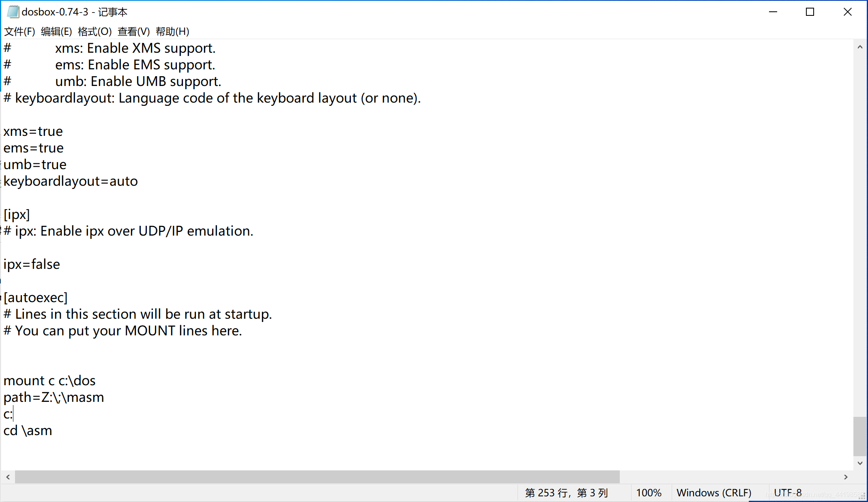The image size is (868, 502).
Task: Minimize the Notepad window
Action: coord(773,12)
